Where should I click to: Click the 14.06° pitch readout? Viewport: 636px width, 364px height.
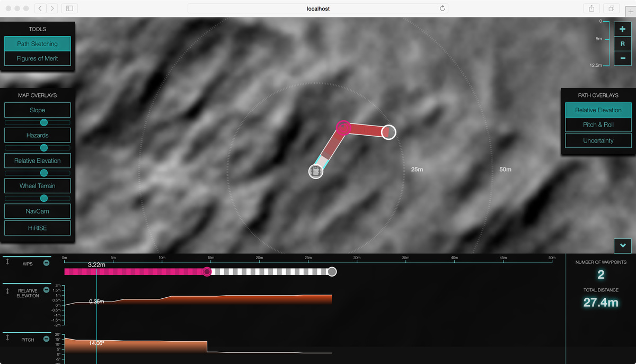(x=96, y=343)
